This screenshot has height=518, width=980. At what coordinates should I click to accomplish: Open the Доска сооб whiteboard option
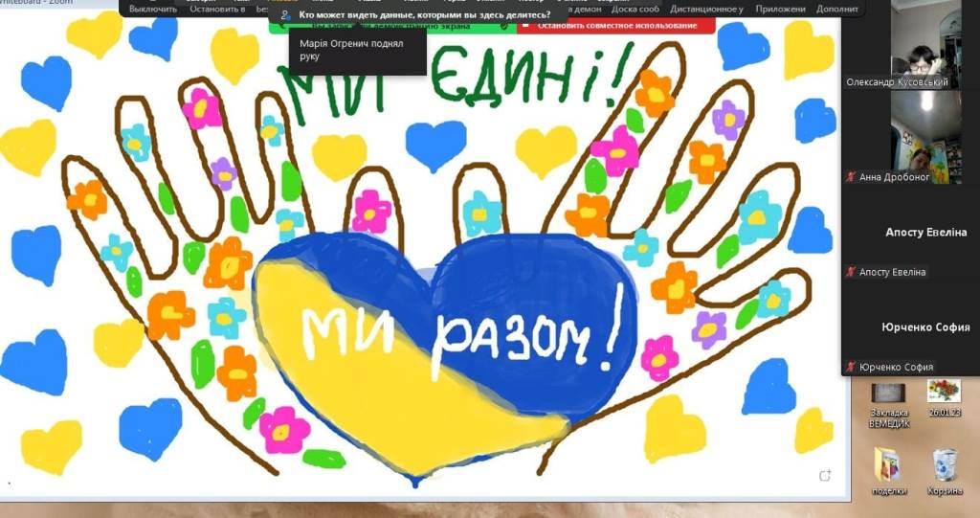[635, 9]
